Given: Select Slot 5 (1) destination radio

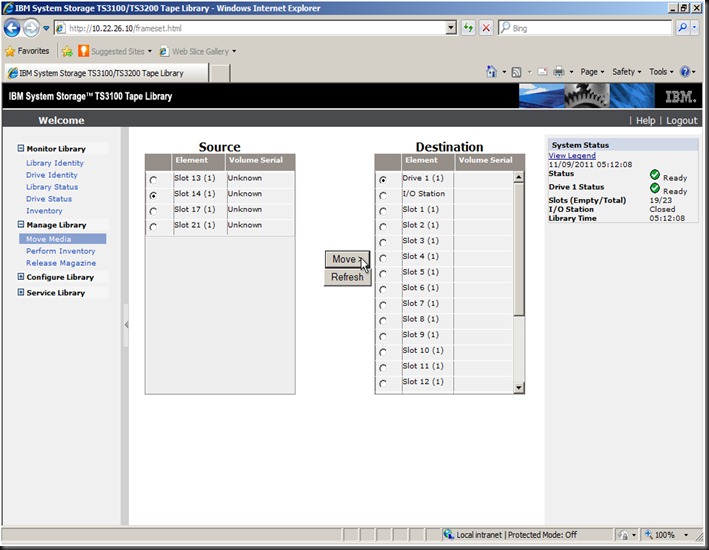Looking at the screenshot, I should coord(383,274).
